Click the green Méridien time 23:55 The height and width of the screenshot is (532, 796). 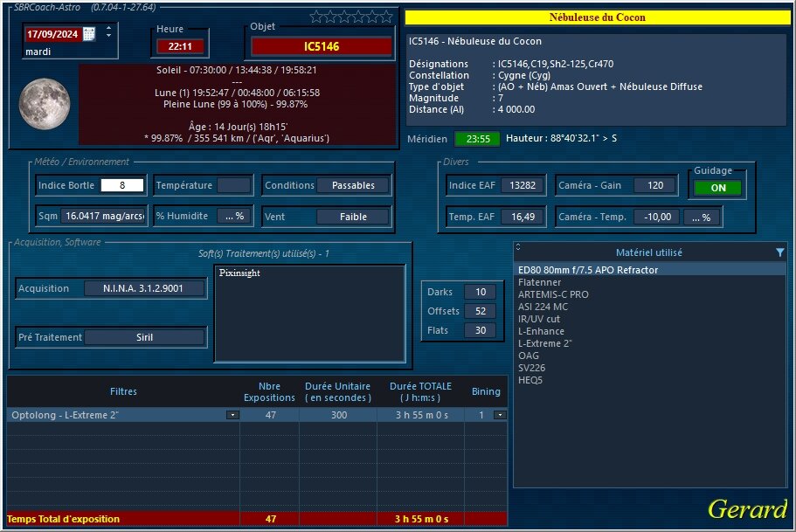[478, 139]
